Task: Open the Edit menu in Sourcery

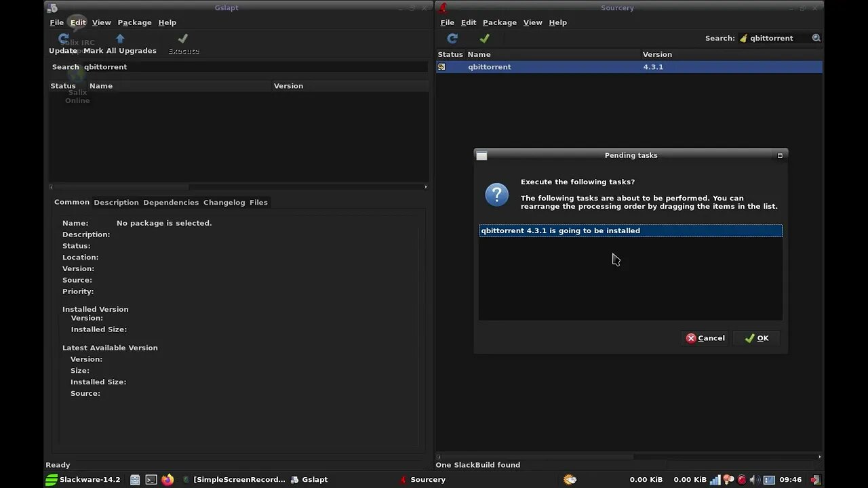Action: (x=469, y=22)
